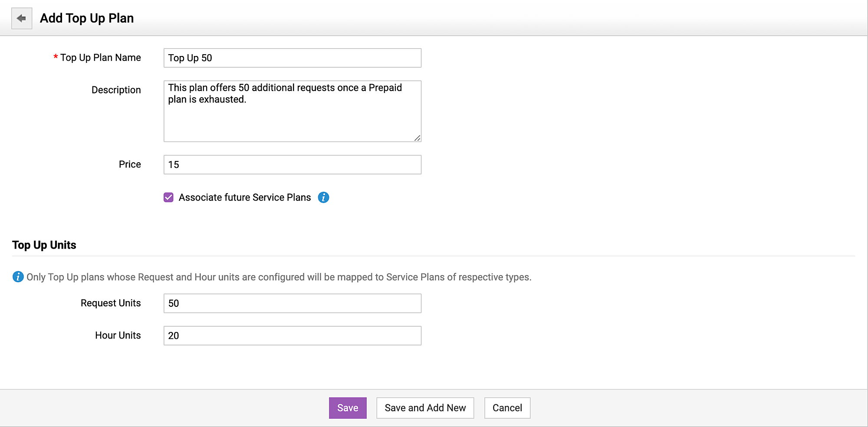Click the info icon in Top Up Units note
The image size is (868, 427).
(x=18, y=277)
